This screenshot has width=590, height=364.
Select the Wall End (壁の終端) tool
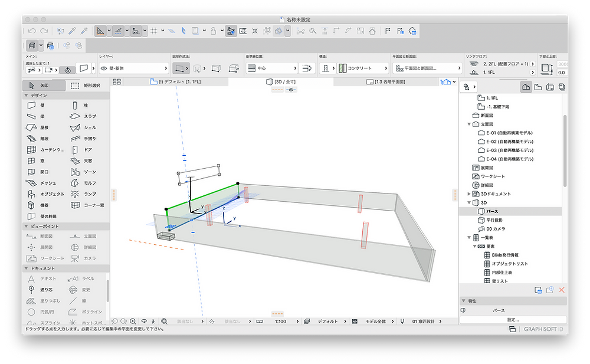tap(41, 217)
